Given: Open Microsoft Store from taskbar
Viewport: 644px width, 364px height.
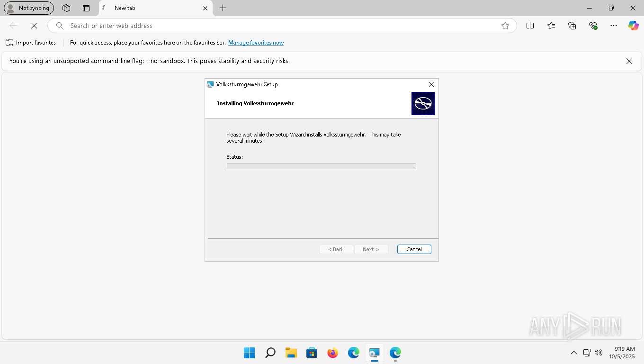Looking at the screenshot, I should [x=312, y=353].
